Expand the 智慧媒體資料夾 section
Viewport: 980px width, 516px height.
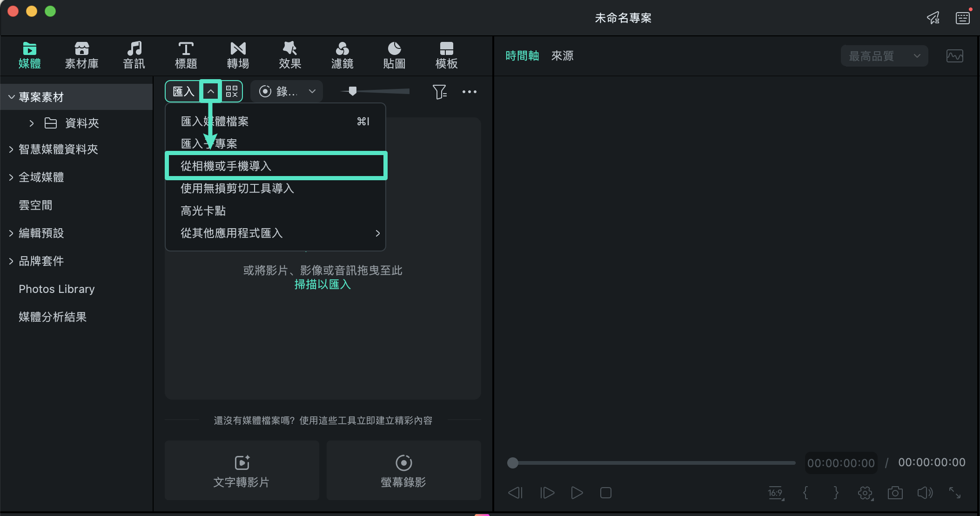[x=11, y=149]
